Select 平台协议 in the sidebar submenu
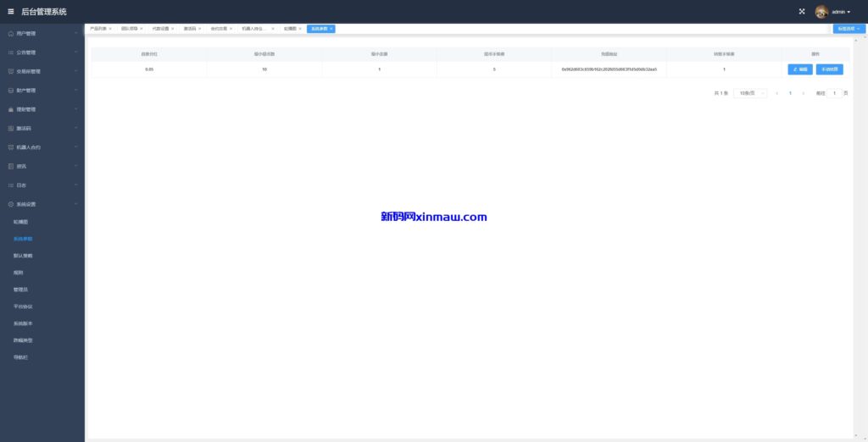Image resolution: width=868 pixels, height=442 pixels. (23, 307)
